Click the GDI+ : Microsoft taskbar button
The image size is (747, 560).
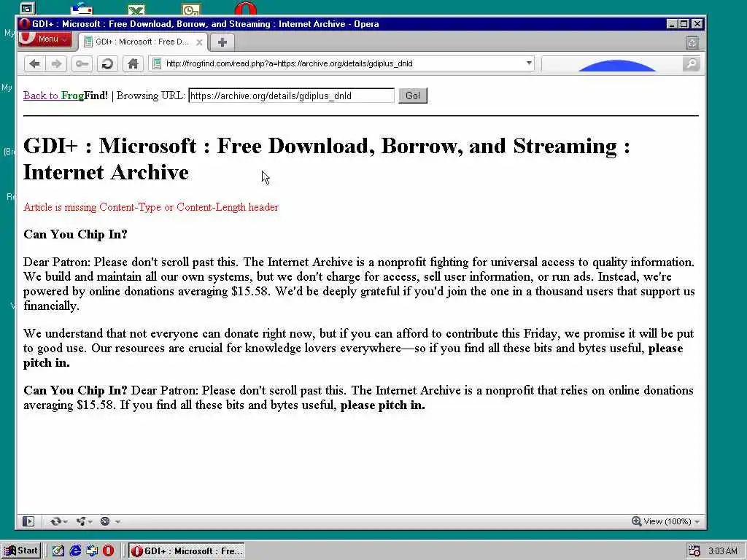pyautogui.click(x=187, y=551)
